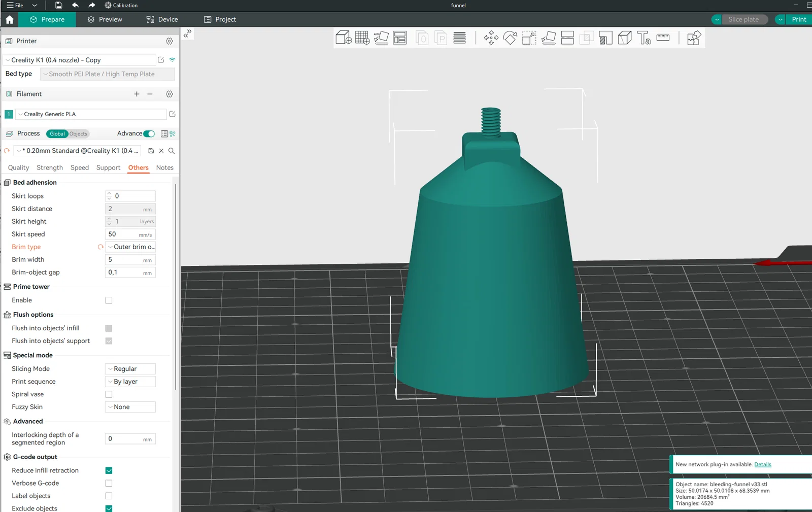
Task: Switch to the Device tab
Action: click(162, 19)
